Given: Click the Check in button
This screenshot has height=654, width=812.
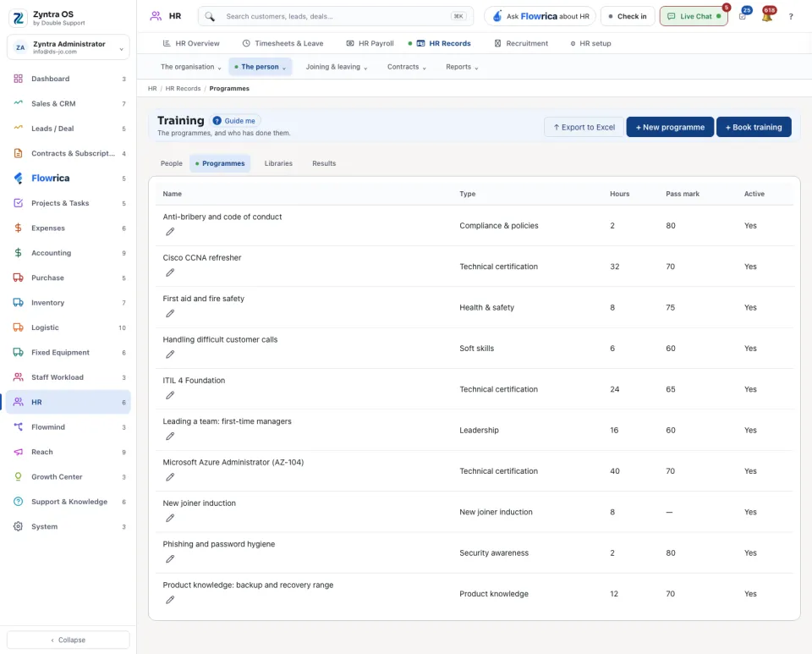Looking at the screenshot, I should click(x=628, y=16).
